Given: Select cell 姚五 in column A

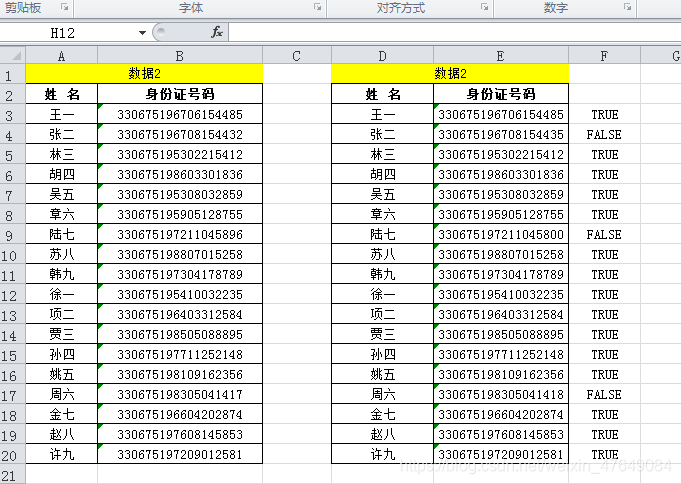Looking at the screenshot, I should (x=62, y=374).
